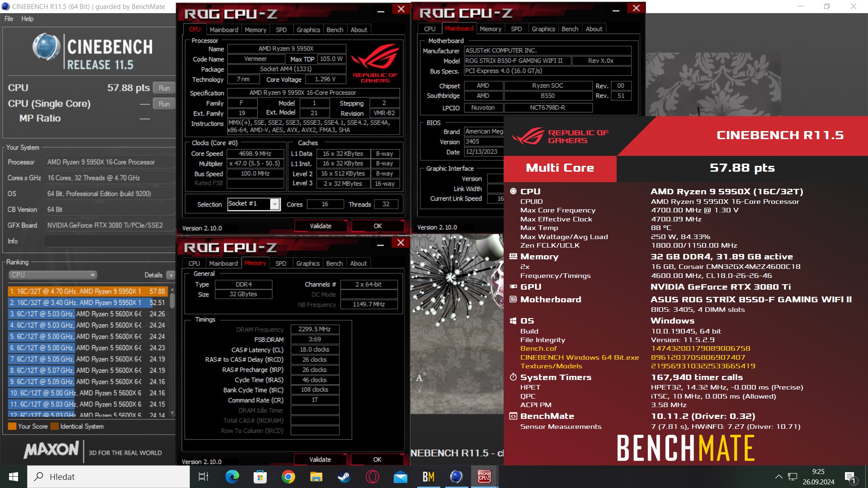
Task: Click the Republic of Gamers logo in BenchMate
Action: click(561, 136)
